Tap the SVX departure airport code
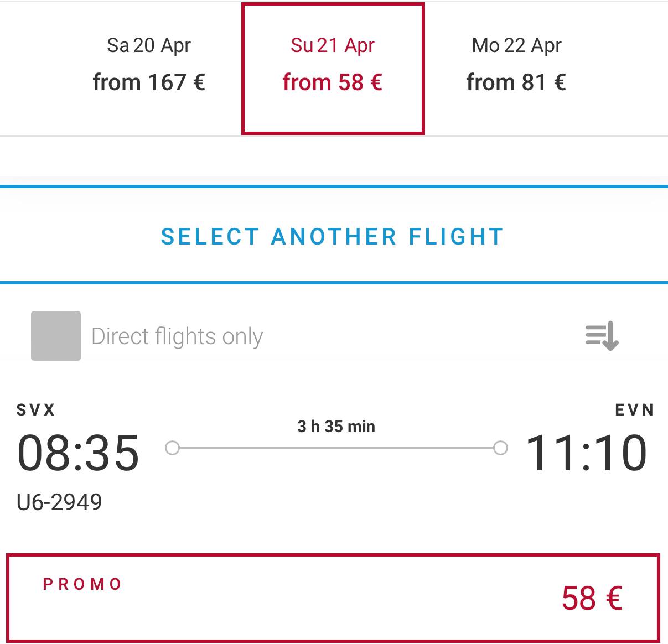Viewport: 668px width, 644px height. point(36,410)
